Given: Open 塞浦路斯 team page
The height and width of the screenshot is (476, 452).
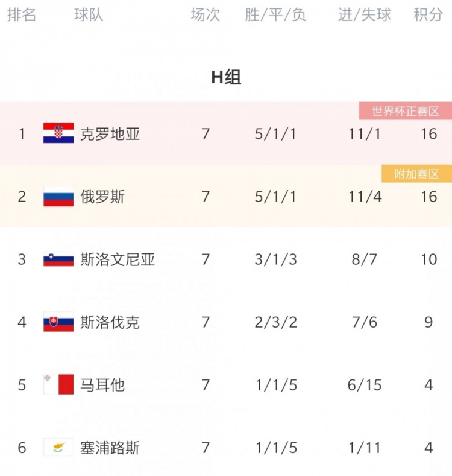Looking at the screenshot, I should [110, 448].
